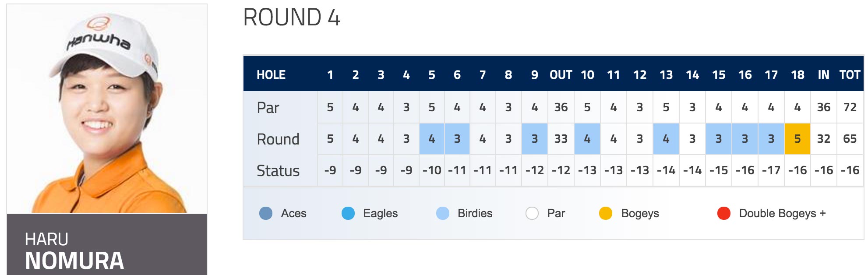868x275 pixels.
Task: Open Haru Nomura's player photo
Action: tap(107, 109)
